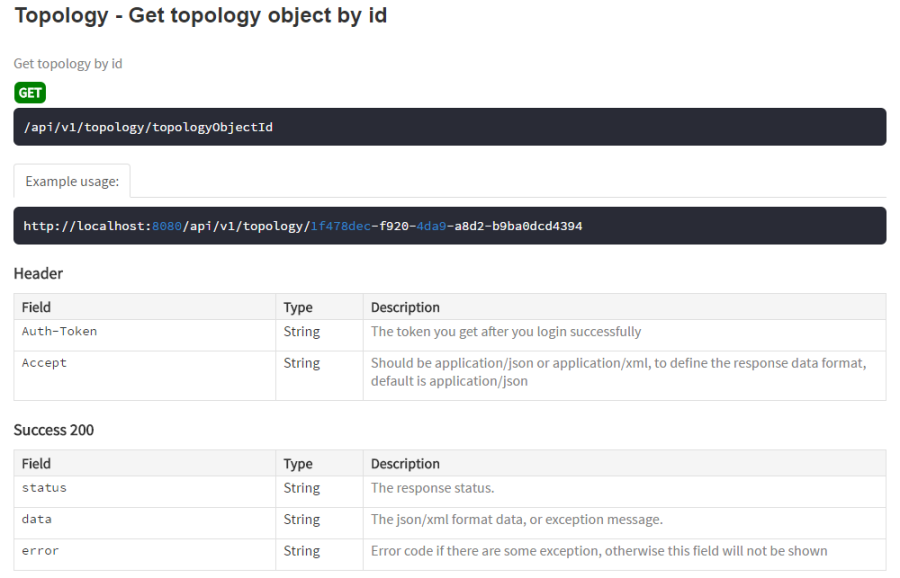Click the green GET method badge

[30, 93]
